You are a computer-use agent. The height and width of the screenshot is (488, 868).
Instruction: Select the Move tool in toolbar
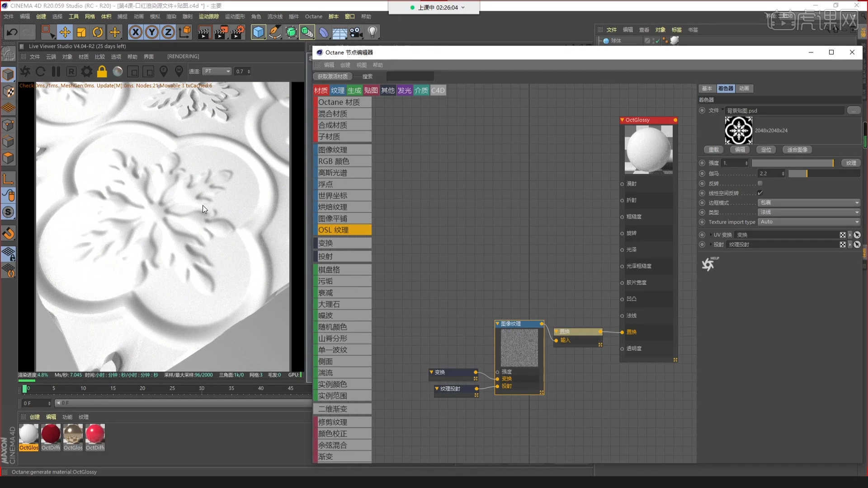[65, 32]
